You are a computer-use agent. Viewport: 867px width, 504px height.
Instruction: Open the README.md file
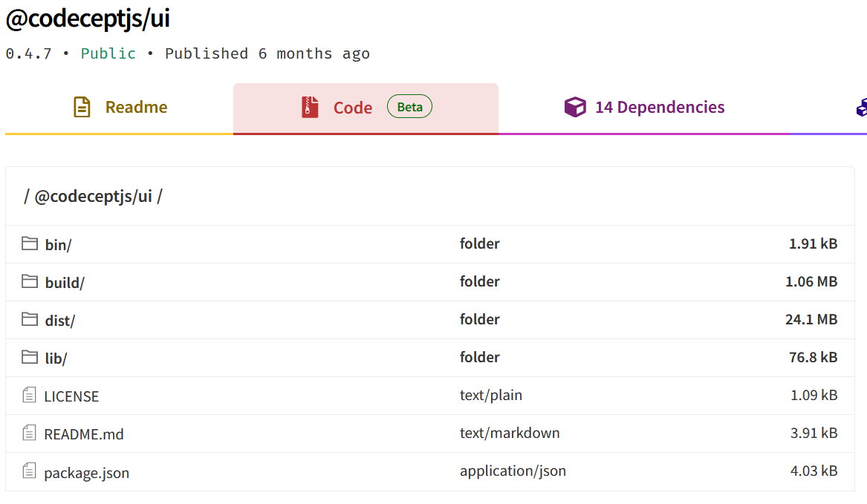(84, 434)
